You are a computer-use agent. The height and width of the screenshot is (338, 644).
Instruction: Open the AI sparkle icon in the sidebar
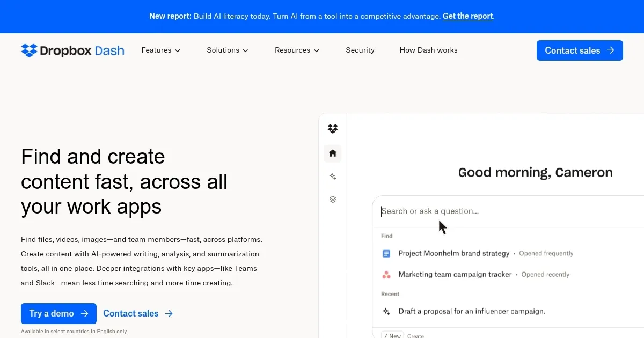pyautogui.click(x=333, y=176)
